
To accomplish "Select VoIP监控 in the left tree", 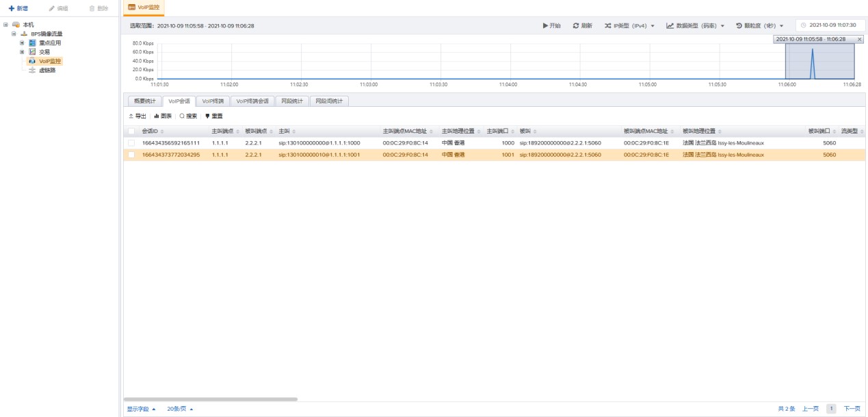I will 45,61.
